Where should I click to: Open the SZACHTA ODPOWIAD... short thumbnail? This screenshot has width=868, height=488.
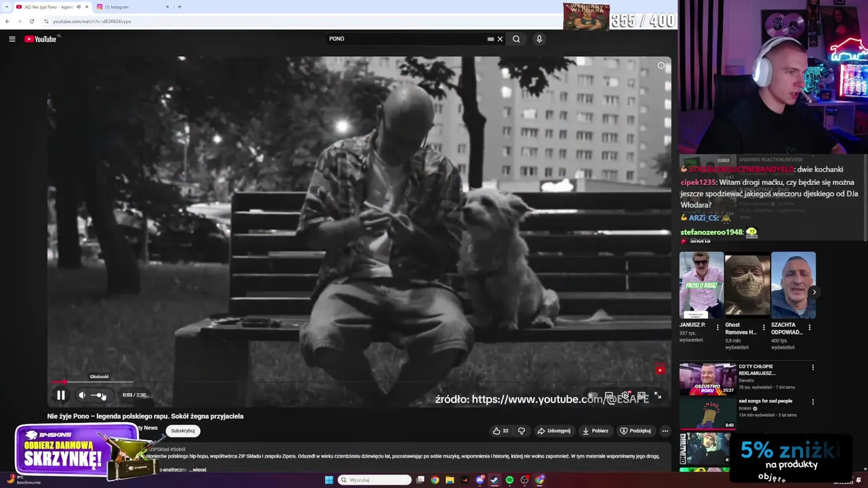793,285
